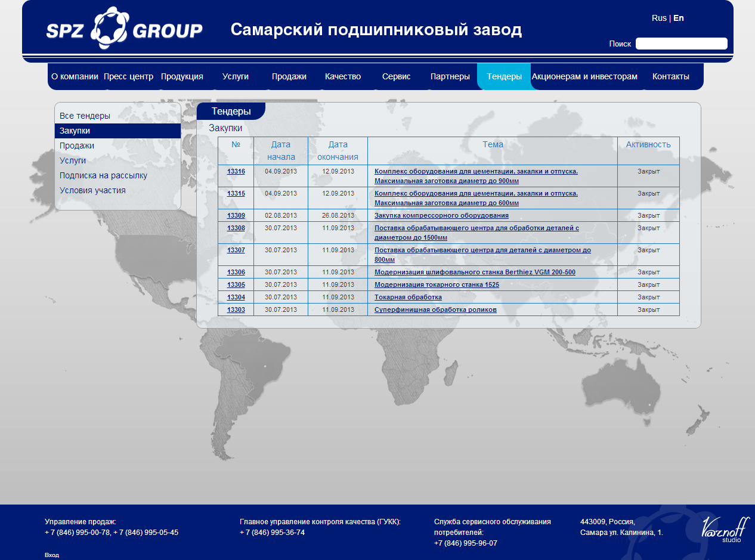Select the Тендеры navigation tab

pyautogui.click(x=504, y=76)
